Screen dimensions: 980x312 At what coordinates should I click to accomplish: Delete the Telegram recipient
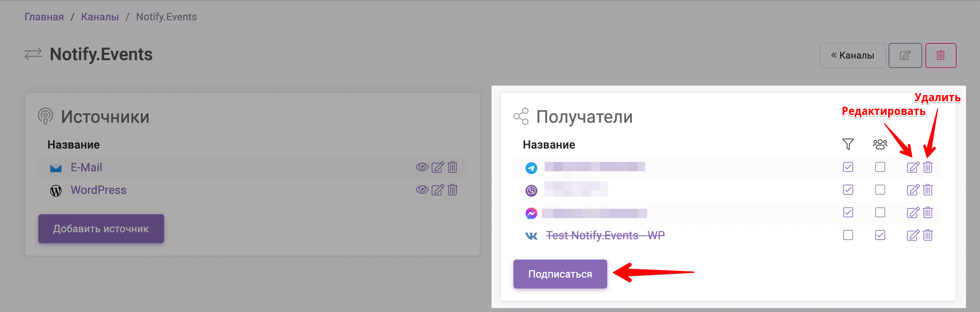928,167
